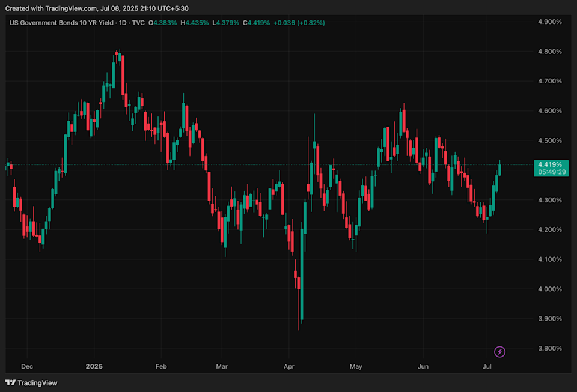Click the TradingView wordmark text in footer
577x392 pixels.
(37, 383)
